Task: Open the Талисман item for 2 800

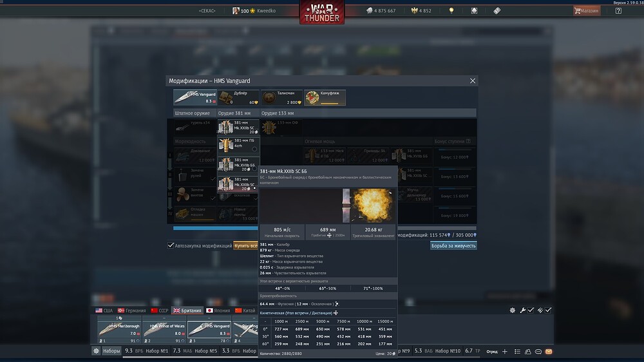Action: (282, 97)
